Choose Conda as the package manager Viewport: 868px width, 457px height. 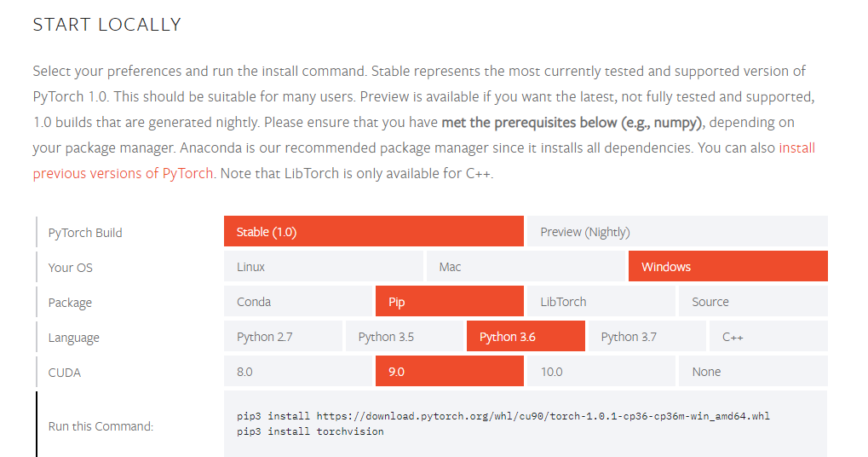[x=297, y=302]
